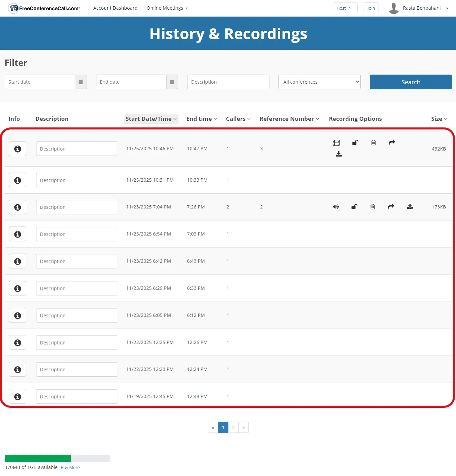Viewport: 456px width, 476px height.
Task: Delete the 432KB recording with trash icon
Action: click(373, 142)
